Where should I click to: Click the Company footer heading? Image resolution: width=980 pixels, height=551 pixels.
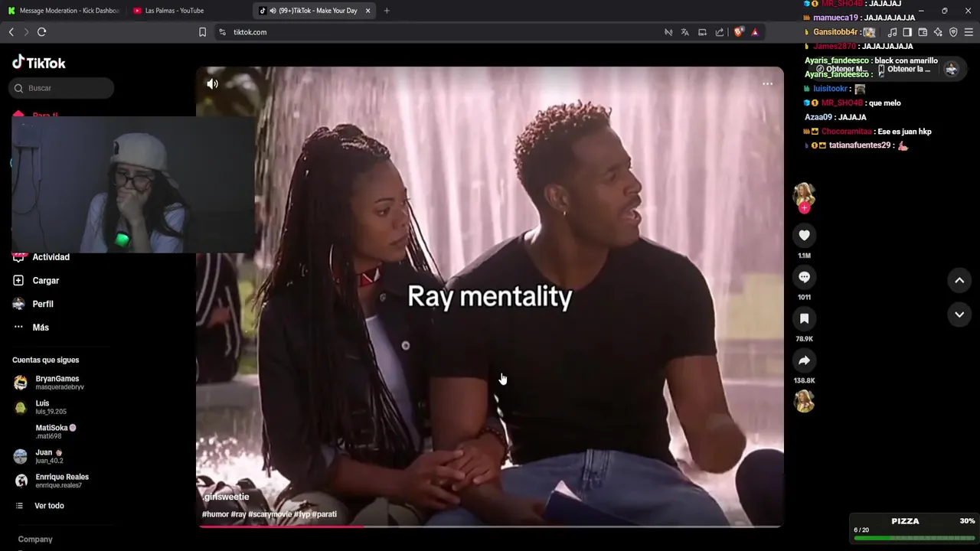(x=35, y=540)
